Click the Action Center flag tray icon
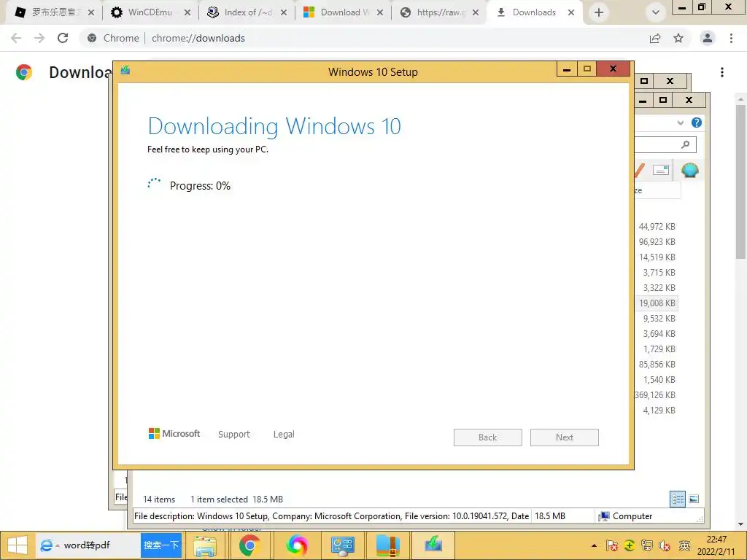Viewport: 747px width, 560px height. click(x=612, y=545)
